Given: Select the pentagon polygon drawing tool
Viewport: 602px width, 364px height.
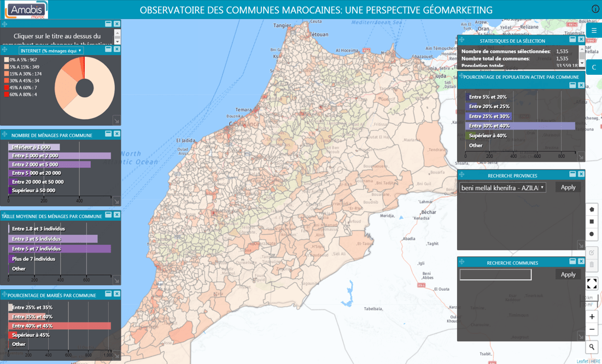Looking at the screenshot, I should (592, 209).
